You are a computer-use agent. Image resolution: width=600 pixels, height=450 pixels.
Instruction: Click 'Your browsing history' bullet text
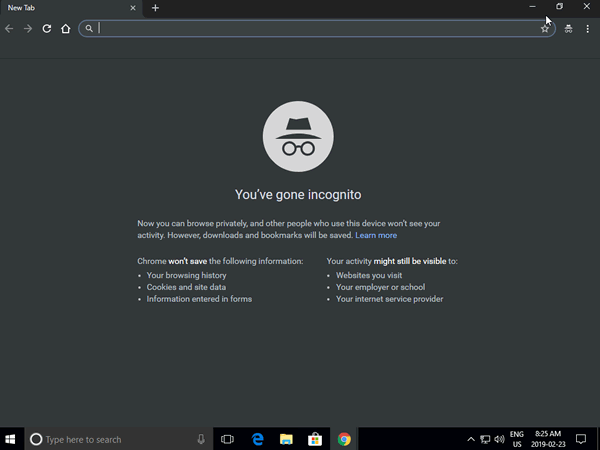[x=186, y=276]
